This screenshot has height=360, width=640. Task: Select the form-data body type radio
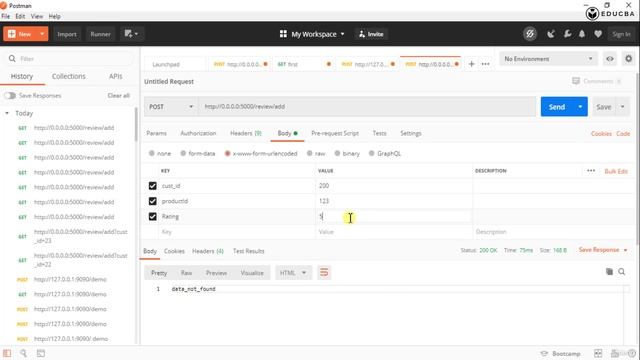183,153
